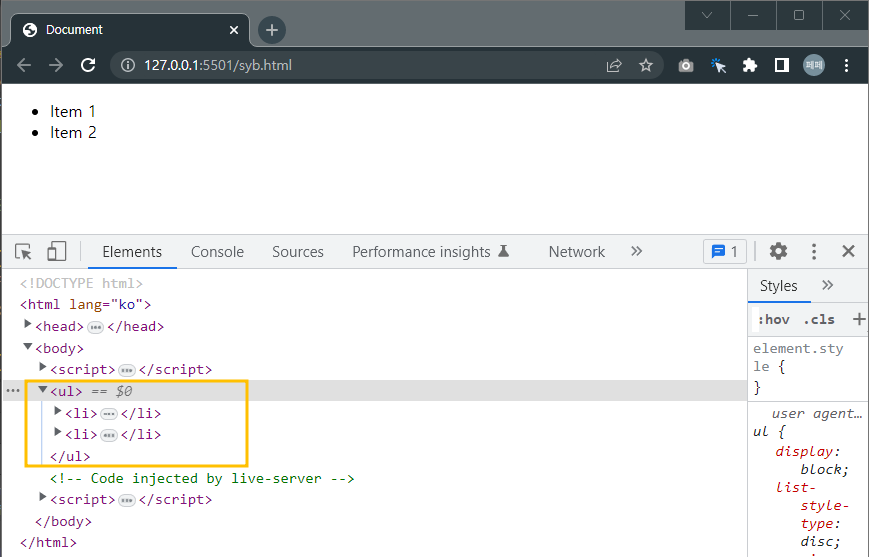The width and height of the screenshot is (869, 557).
Task: Toggle the browser side panel
Action: pyautogui.click(x=781, y=65)
